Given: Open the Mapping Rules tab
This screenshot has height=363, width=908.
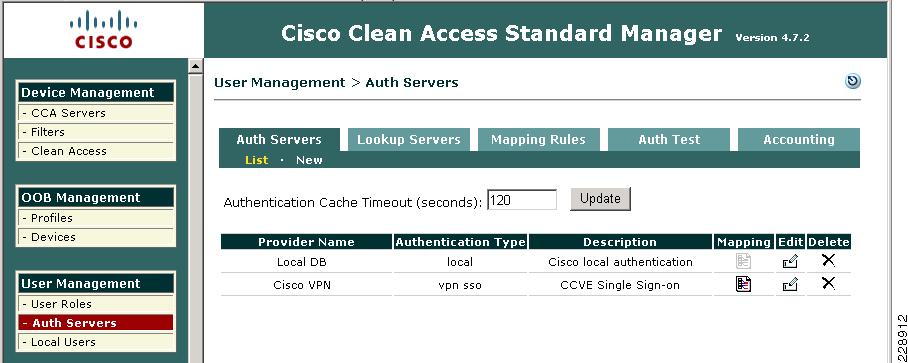Looking at the screenshot, I should point(538,140).
